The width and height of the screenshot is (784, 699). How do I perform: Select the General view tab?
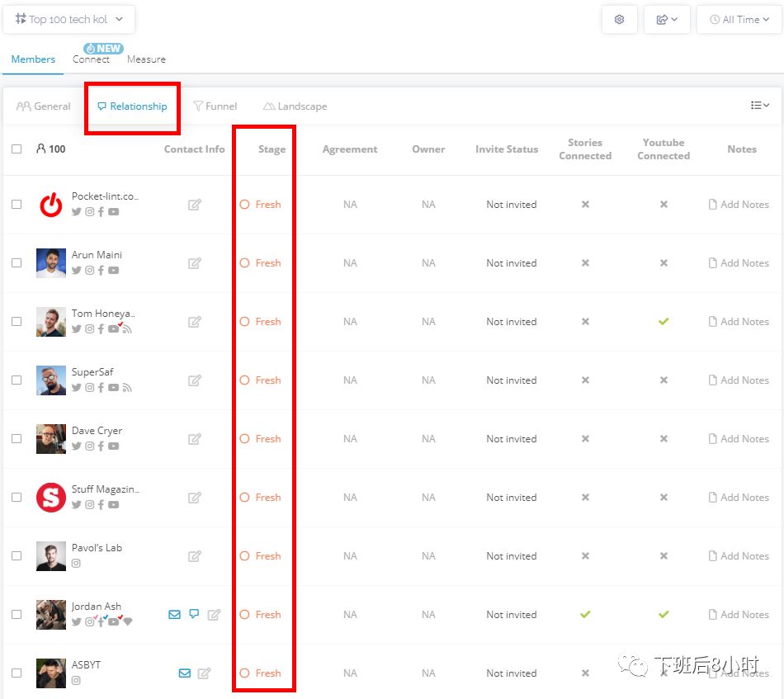44,106
